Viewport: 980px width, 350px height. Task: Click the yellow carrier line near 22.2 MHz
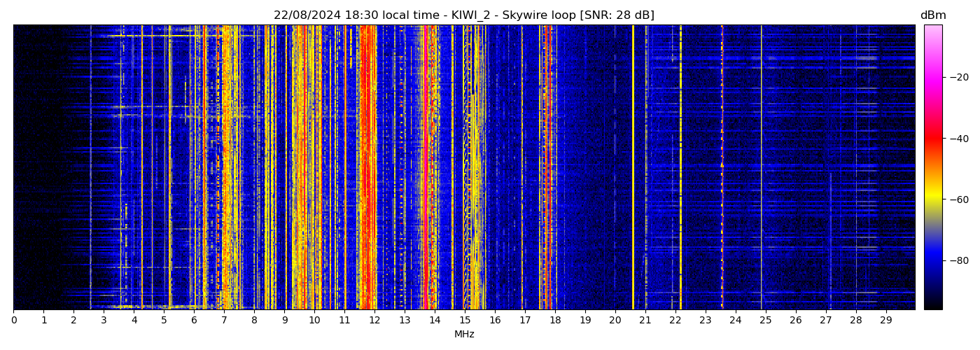[x=680, y=168]
